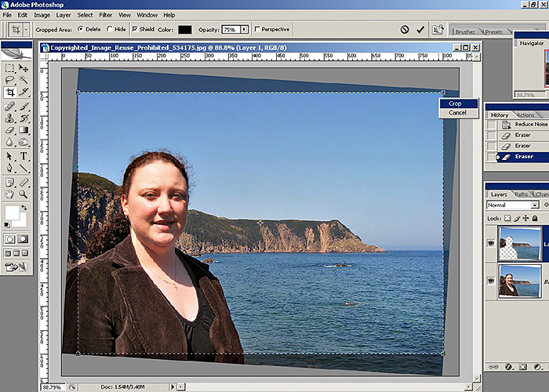
Task: Select the Magic Wand tool
Action: [x=24, y=80]
